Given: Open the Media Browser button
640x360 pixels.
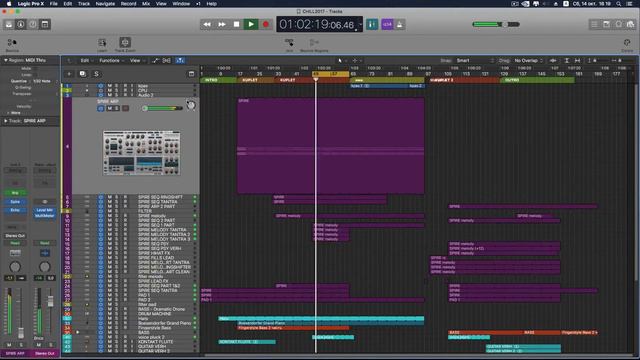Looking at the screenshot, I should click(631, 24).
